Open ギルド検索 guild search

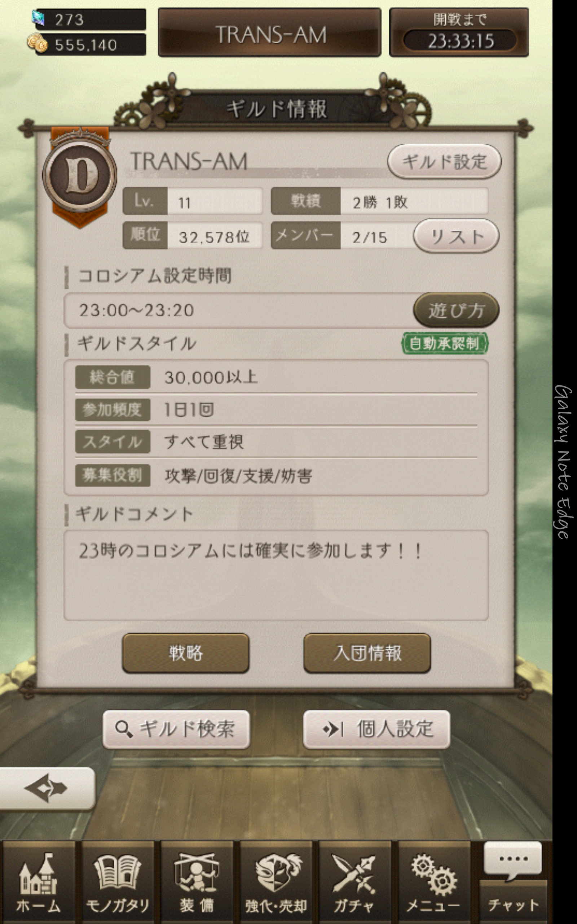click(176, 729)
